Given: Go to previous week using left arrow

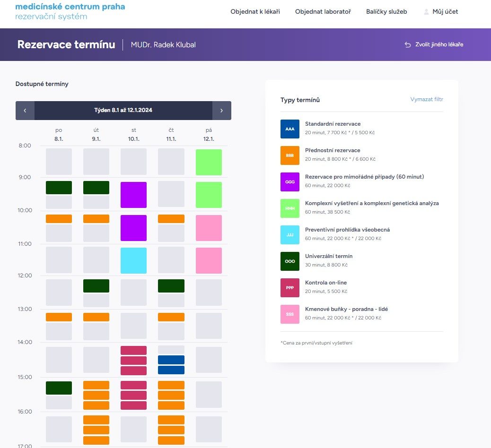Looking at the screenshot, I should click(25, 111).
